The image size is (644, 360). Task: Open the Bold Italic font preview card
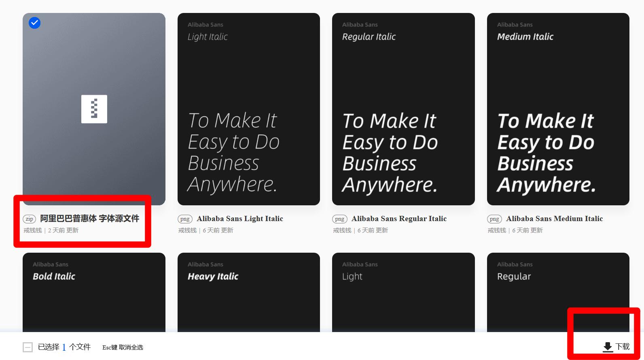pyautogui.click(x=94, y=292)
